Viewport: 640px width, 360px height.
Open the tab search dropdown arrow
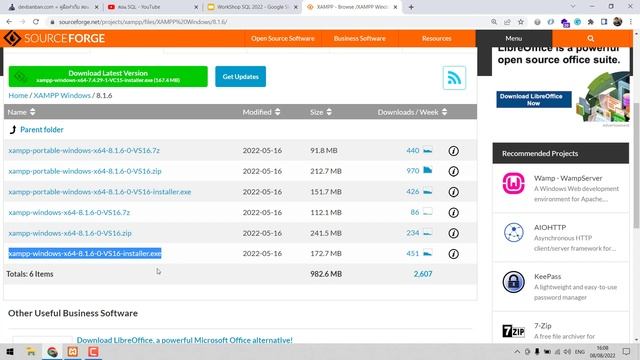[573, 7]
